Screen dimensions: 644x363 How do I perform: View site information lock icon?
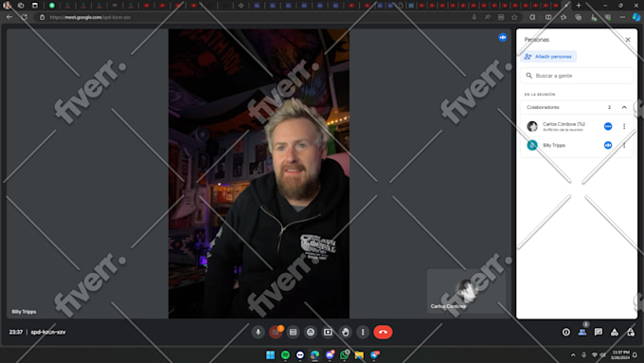pyautogui.click(x=42, y=17)
